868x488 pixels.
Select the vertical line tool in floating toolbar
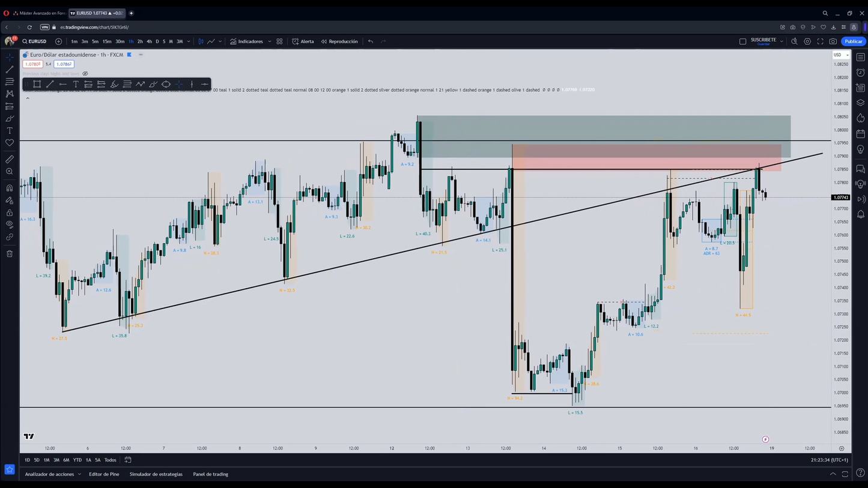[192, 84]
